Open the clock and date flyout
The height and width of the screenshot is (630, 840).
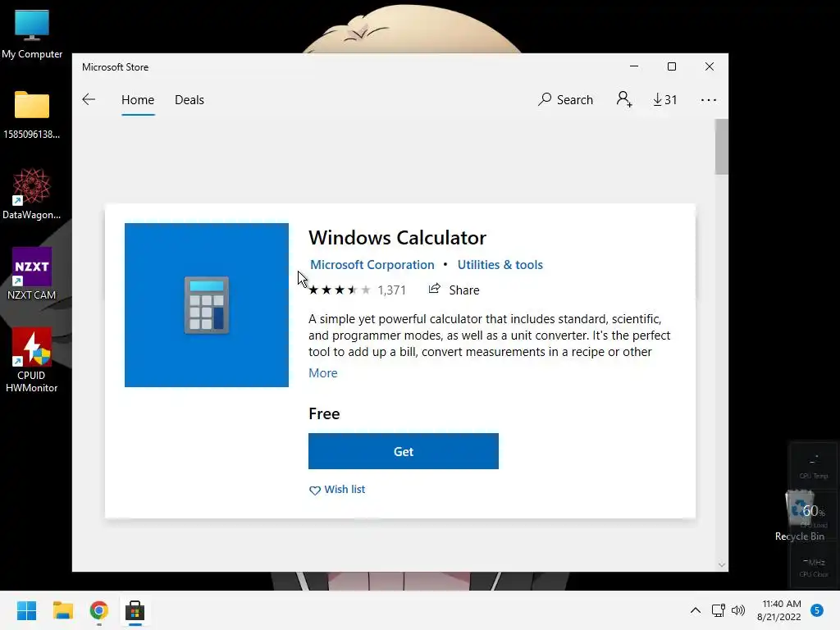point(780,610)
